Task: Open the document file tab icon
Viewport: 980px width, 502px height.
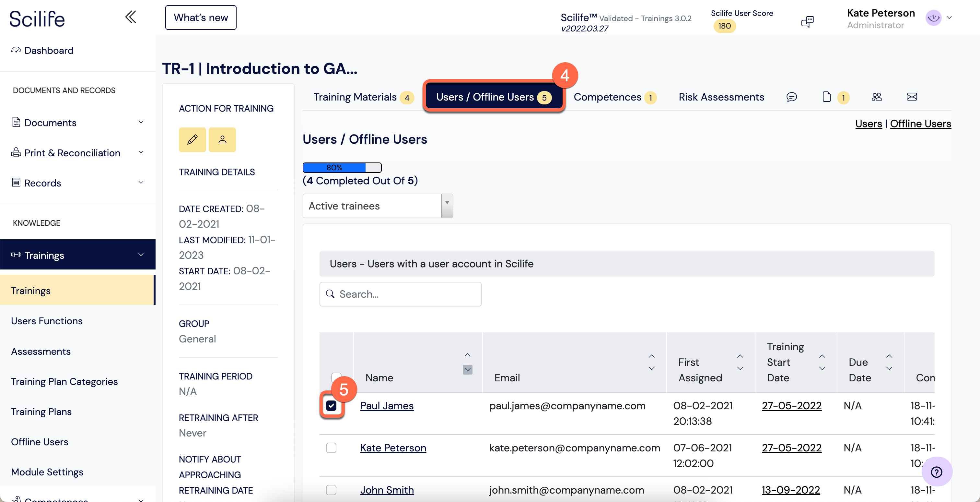Action: click(x=826, y=97)
